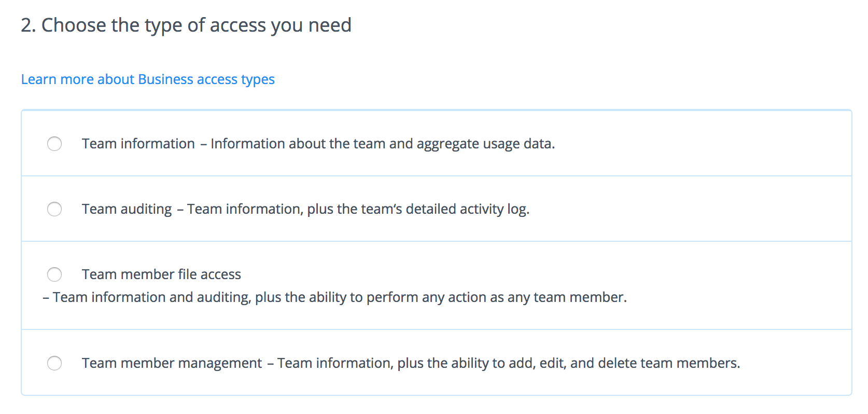Select the Team information radio button
This screenshot has height=414, width=868.
click(x=54, y=144)
